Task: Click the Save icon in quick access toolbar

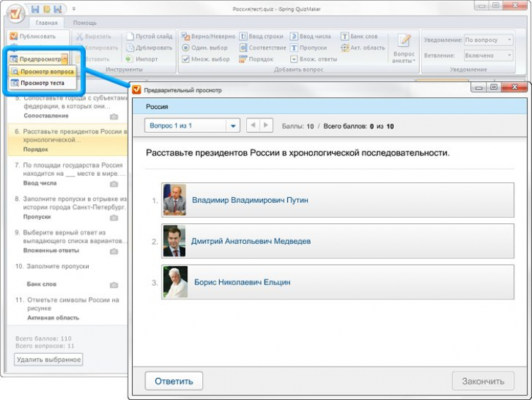Action: [x=35, y=9]
